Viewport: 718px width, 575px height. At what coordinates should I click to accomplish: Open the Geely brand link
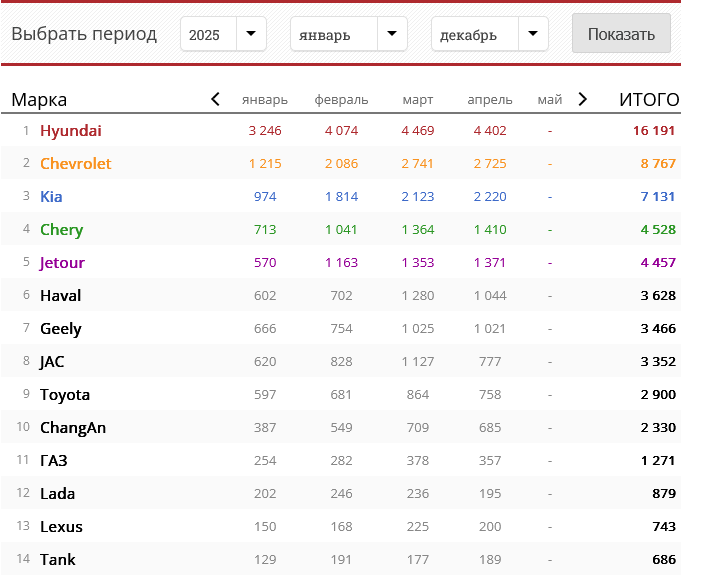60,329
